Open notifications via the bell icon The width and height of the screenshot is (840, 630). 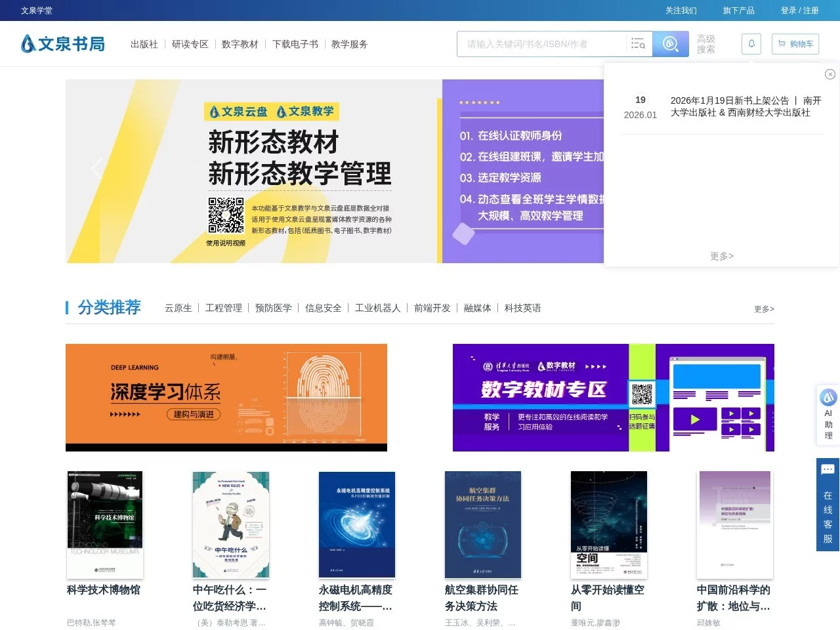click(751, 43)
